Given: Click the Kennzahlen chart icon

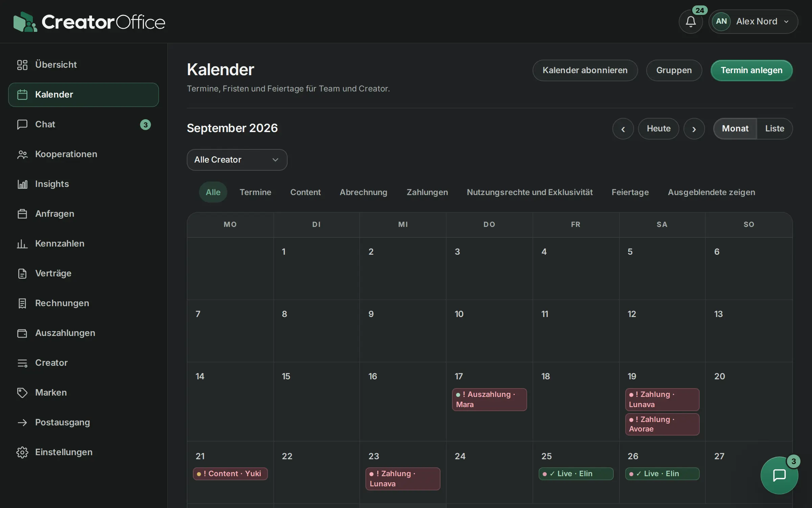Looking at the screenshot, I should 22,244.
